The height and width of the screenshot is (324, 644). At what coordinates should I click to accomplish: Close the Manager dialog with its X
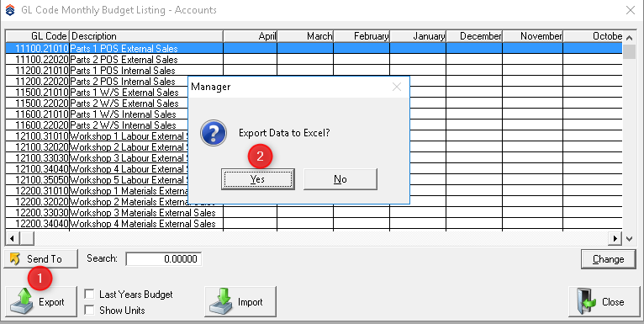(396, 87)
